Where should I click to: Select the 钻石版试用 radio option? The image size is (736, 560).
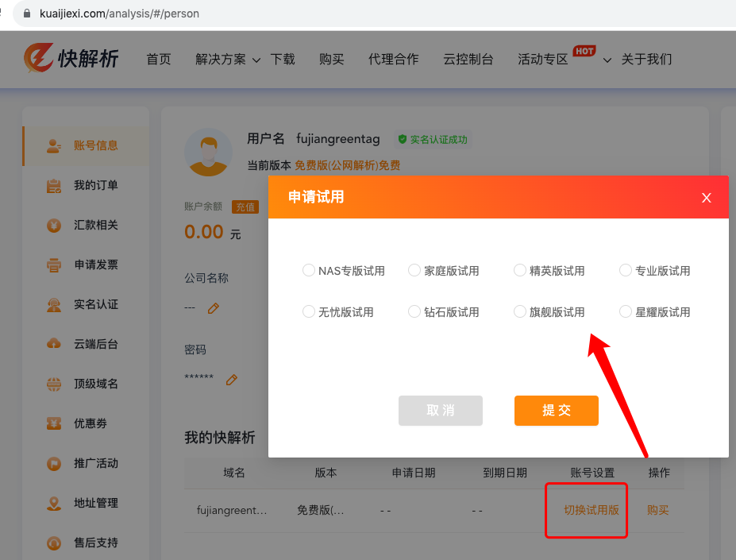[x=414, y=312]
